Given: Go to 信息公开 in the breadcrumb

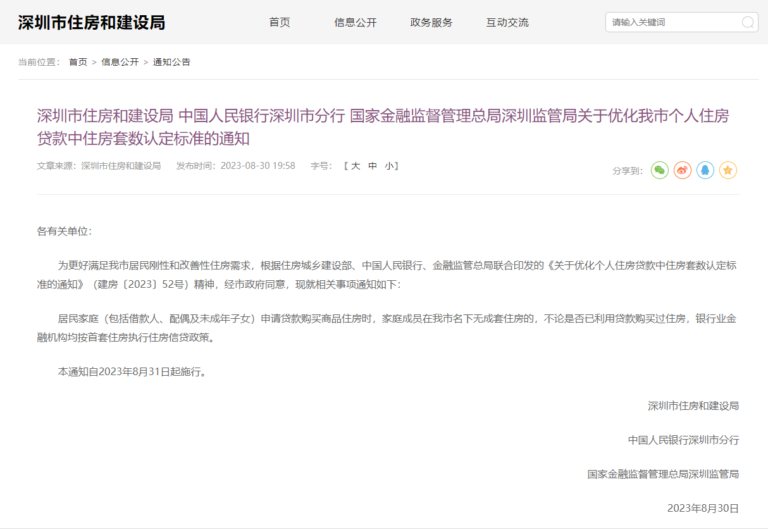Looking at the screenshot, I should pyautogui.click(x=120, y=62).
